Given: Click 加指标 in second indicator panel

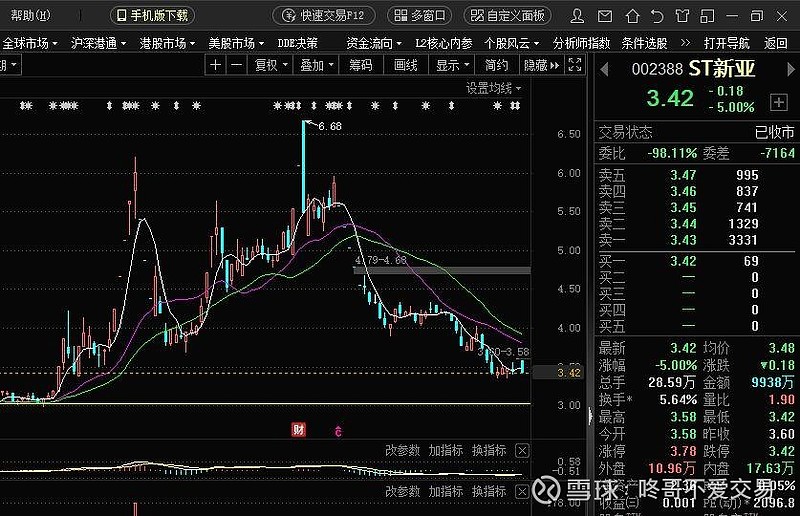Looking at the screenshot, I should pyautogui.click(x=445, y=492).
